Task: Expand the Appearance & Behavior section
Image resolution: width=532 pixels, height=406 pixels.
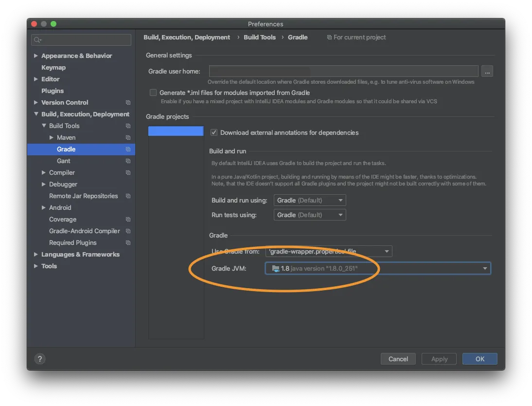Action: pos(36,56)
